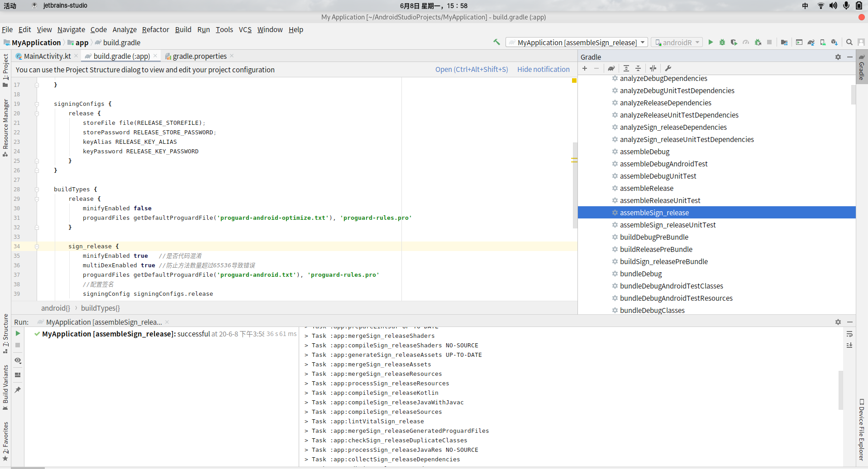Click the Run console vertical scrollbar
The width and height of the screenshot is (868, 469).
click(x=840, y=390)
